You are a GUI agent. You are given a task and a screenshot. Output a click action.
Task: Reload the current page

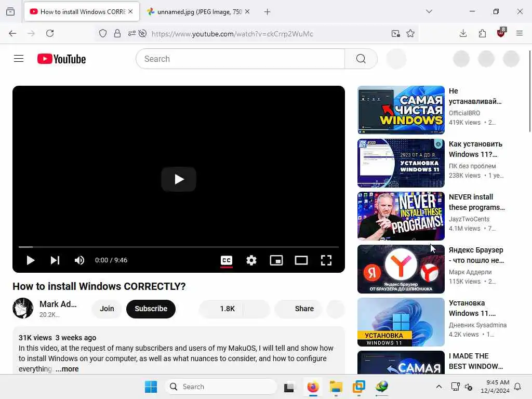[x=50, y=33]
